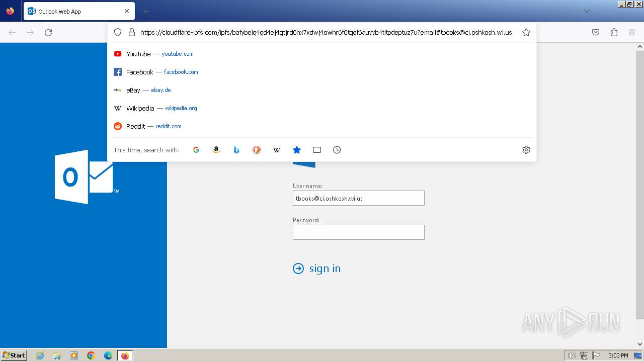
Task: Search with Bing this time
Action: 236,150
